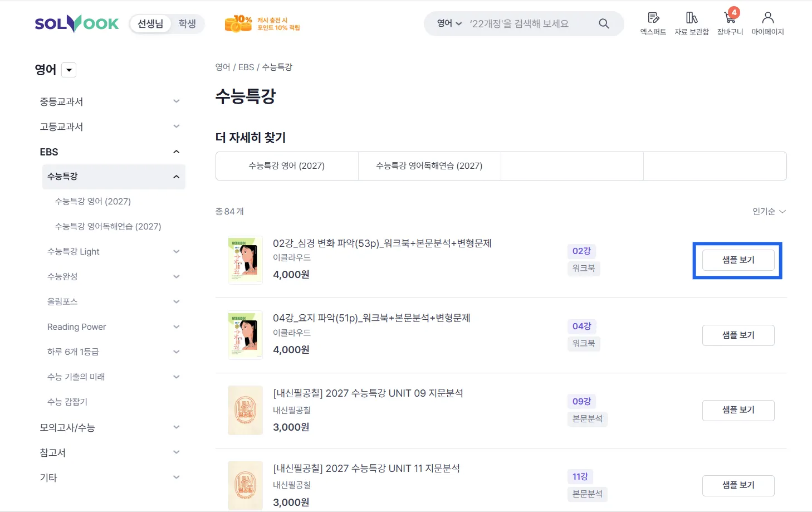Select 수능특강 영어 (2027) in sidebar
812x512 pixels.
point(92,201)
